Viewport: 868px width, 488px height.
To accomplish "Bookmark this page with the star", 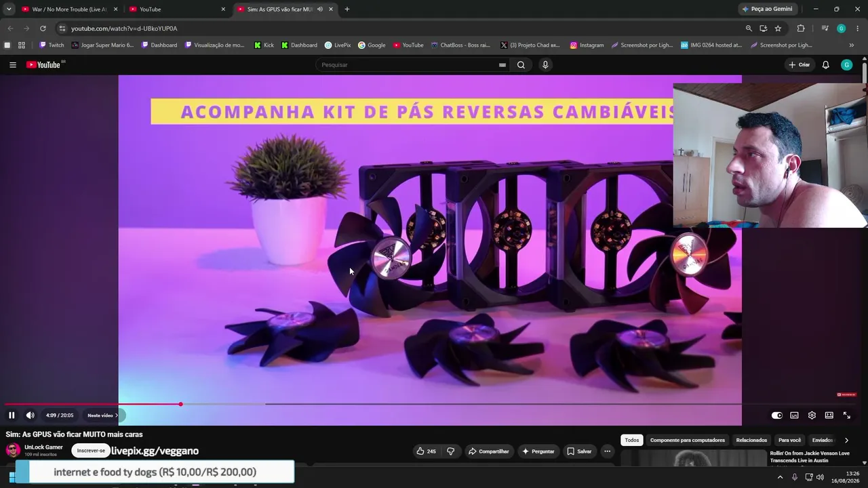I will pos(778,28).
